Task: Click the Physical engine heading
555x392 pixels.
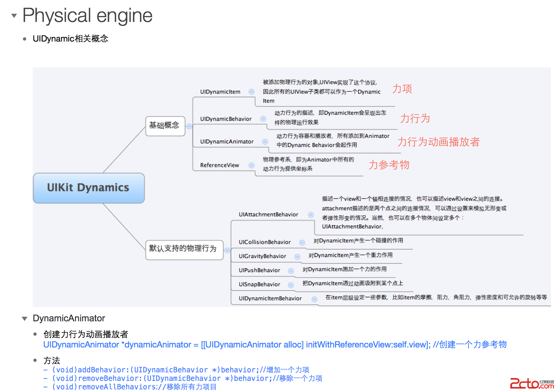Action: pyautogui.click(x=87, y=15)
